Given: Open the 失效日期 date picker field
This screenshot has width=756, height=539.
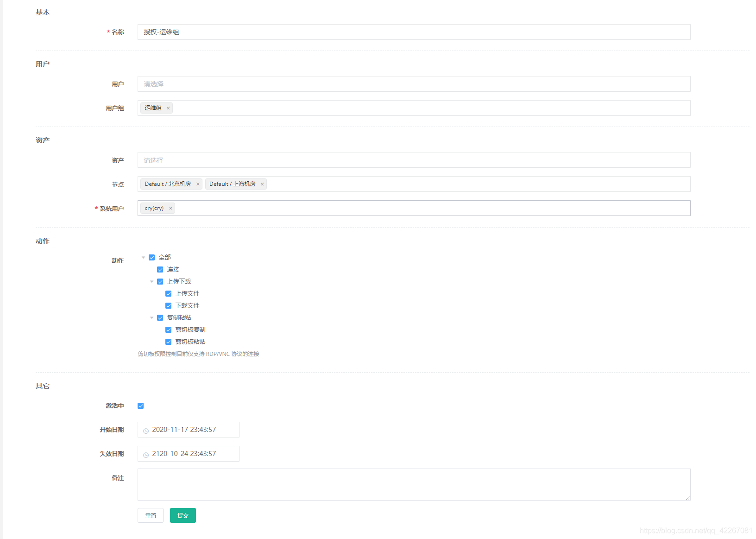Looking at the screenshot, I should (x=188, y=454).
